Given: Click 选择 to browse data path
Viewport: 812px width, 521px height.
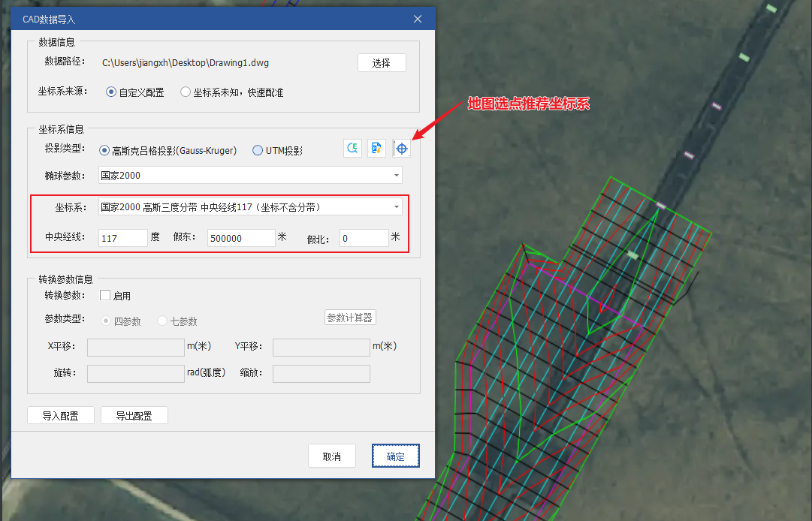Looking at the screenshot, I should click(x=382, y=63).
